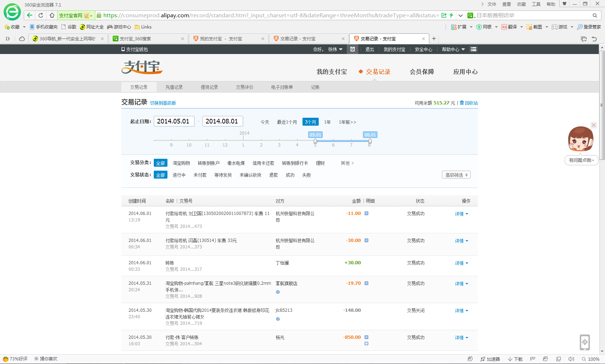Click the browser back arrow button

click(x=30, y=15)
